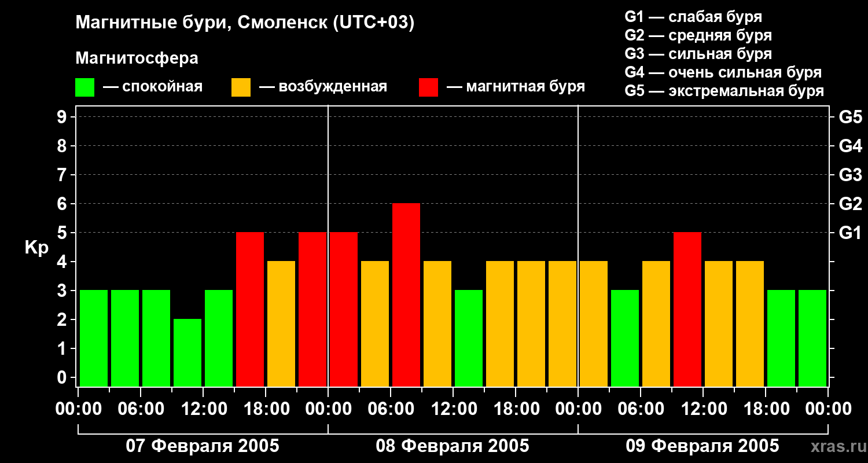Click the orange bar between red bars on 07 Февраля
The image size is (868, 463).
281,324
